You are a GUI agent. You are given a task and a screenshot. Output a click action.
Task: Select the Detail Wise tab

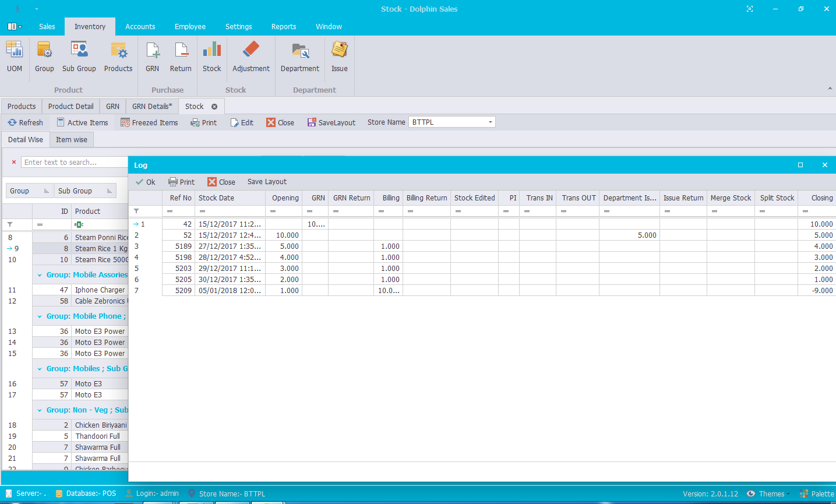click(26, 140)
